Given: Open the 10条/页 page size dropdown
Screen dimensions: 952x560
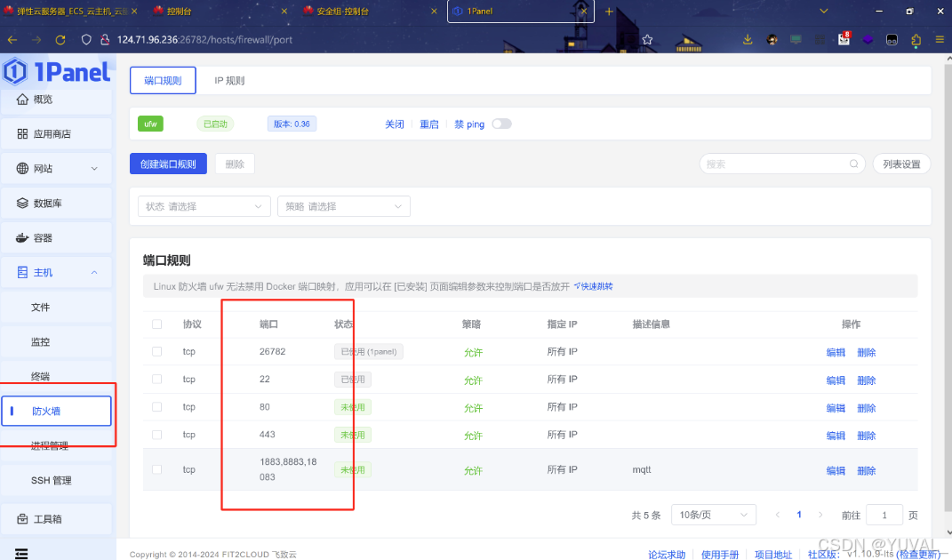Looking at the screenshot, I should click(x=714, y=515).
